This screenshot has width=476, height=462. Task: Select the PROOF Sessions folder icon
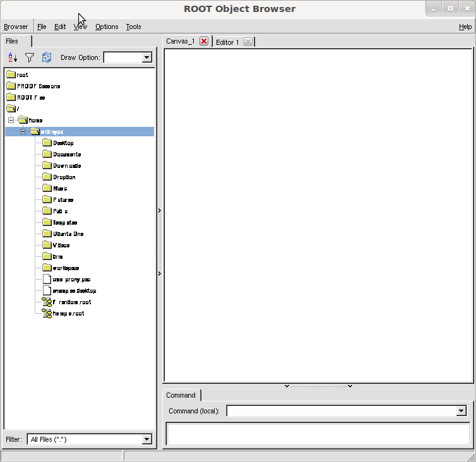tap(11, 86)
